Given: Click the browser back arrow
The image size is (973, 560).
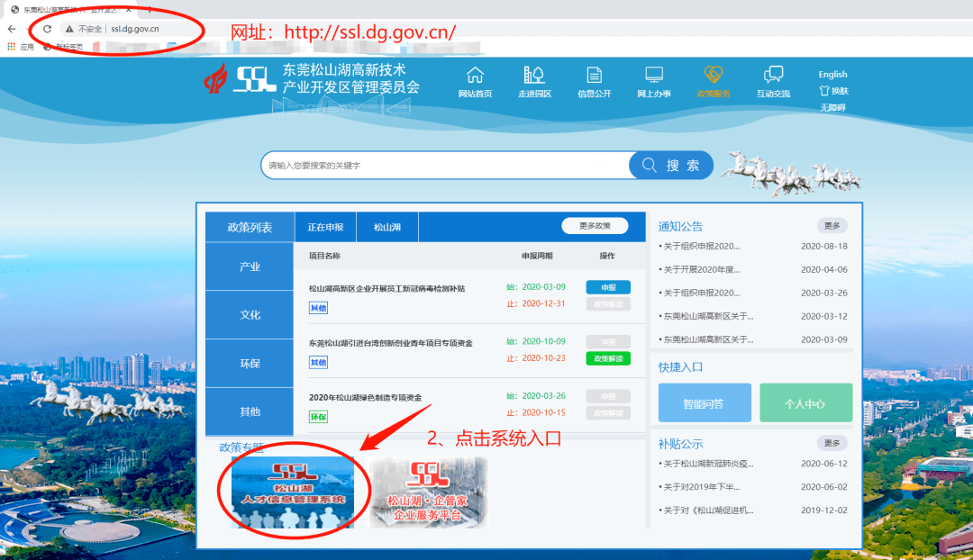Looking at the screenshot, I should point(11,29).
